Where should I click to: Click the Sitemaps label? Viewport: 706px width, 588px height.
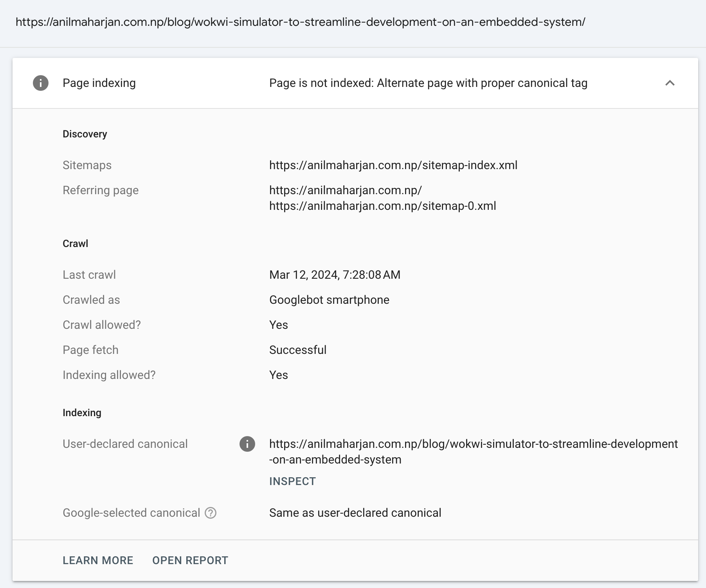(x=87, y=165)
